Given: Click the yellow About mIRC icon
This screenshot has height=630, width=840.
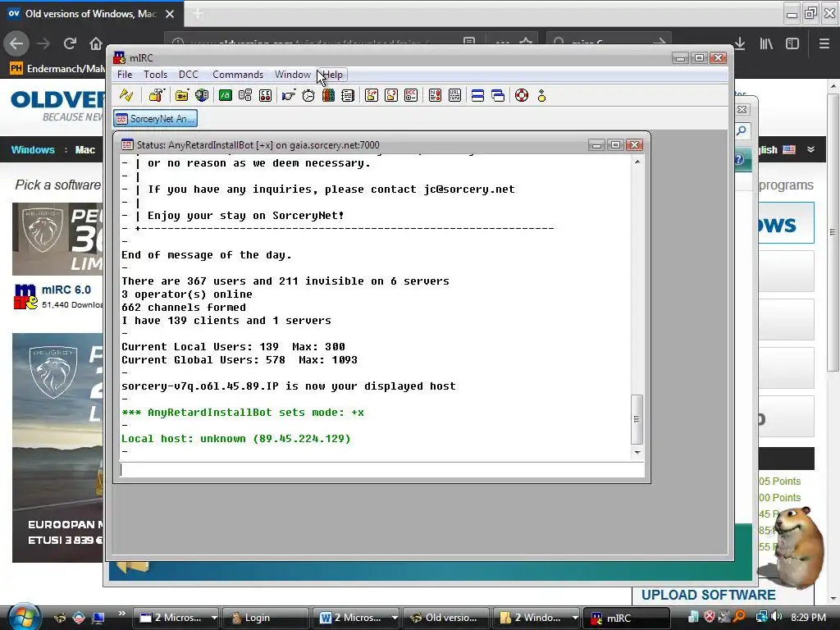Looking at the screenshot, I should [541, 95].
